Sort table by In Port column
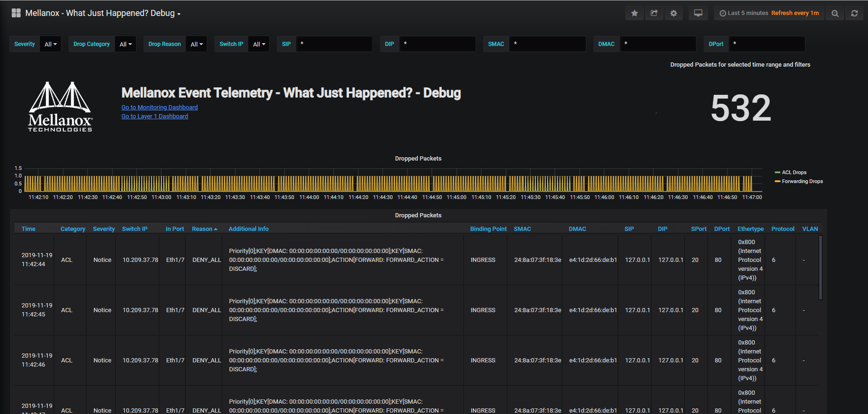Screen dimensions: 868x414 click(x=175, y=229)
